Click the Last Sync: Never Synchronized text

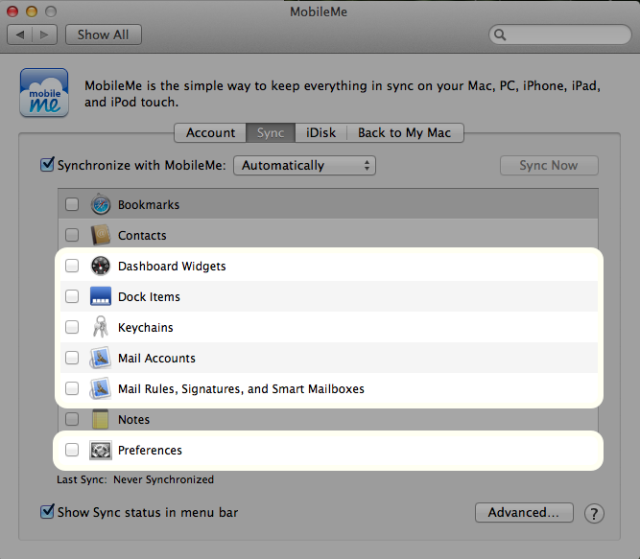coord(135,479)
